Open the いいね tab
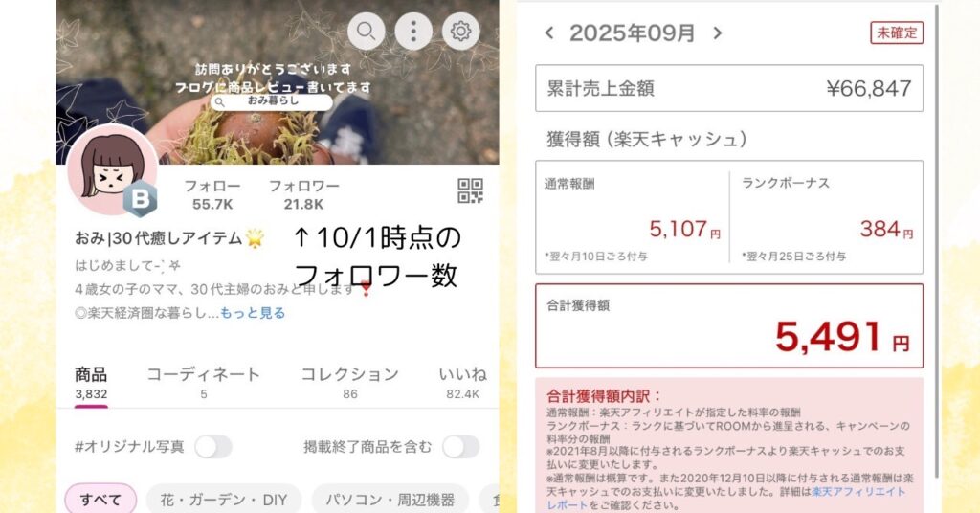The width and height of the screenshot is (980, 513). (463, 383)
